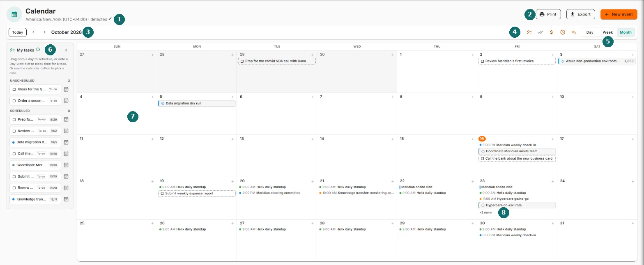Open date picker for 'Data migration d...' task
The height and width of the screenshot is (265, 644).
[x=66, y=142]
